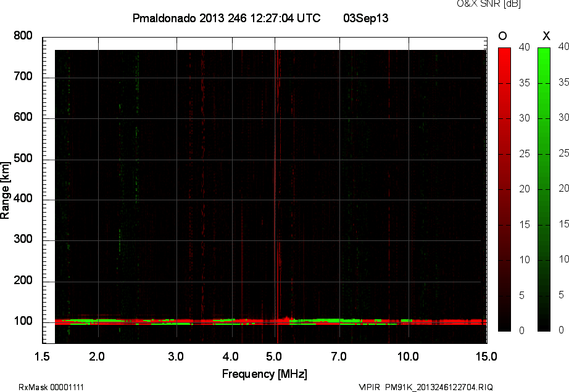569x392 pixels.
Task: Click the frequency tick label '10.0'
Action: pos(409,356)
